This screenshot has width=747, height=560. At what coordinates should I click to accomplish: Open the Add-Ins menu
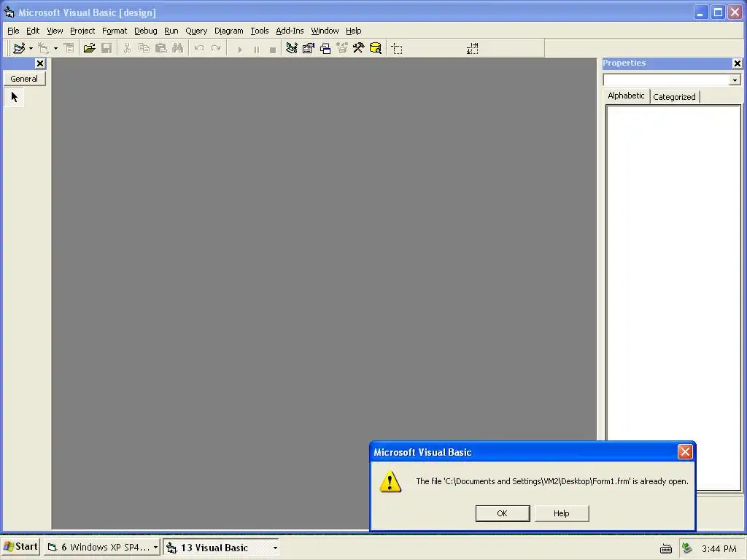point(290,31)
